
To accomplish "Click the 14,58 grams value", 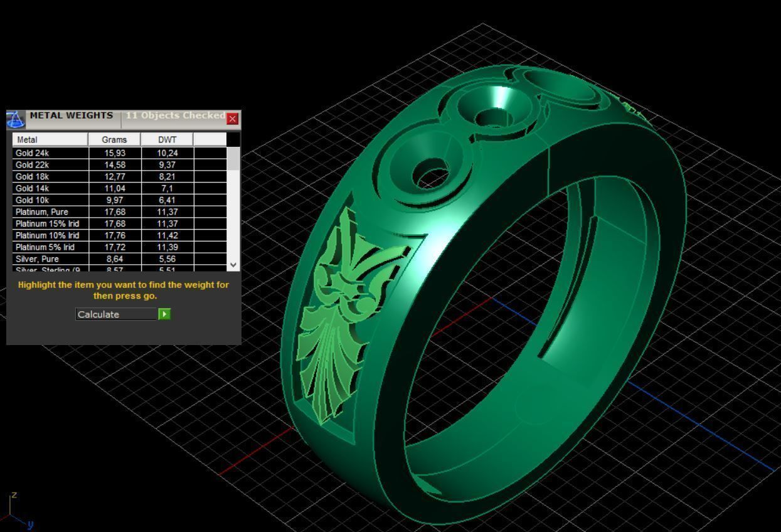I will click(x=115, y=165).
